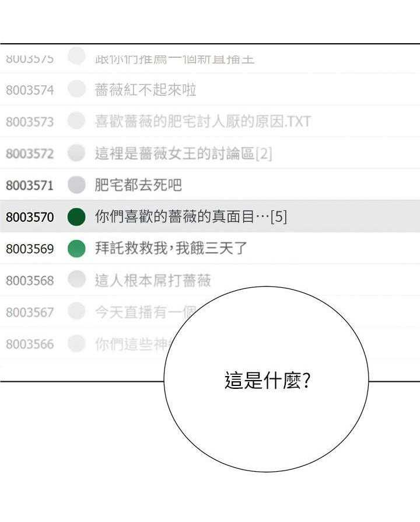Viewport: 420px width, 522px height.
Task: Open thread "拜託救救我，我餓三天了"
Action: coord(171,249)
